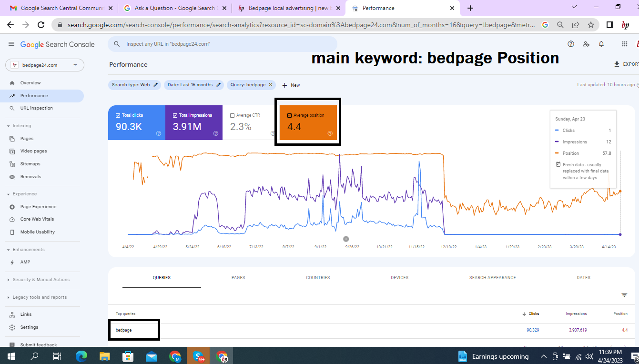Reload the current page
The width and height of the screenshot is (639, 364).
coord(41,25)
